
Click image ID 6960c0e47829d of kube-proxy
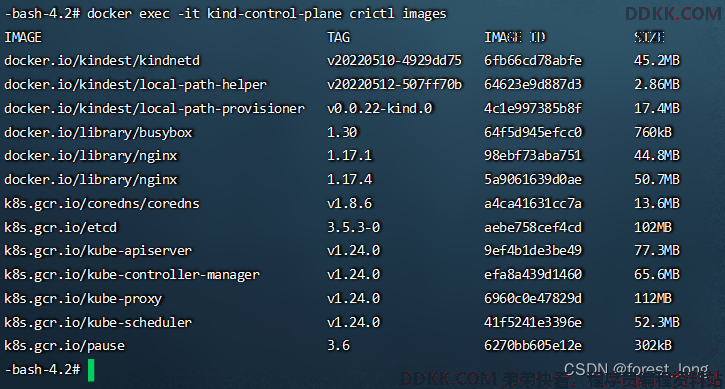tap(533, 298)
